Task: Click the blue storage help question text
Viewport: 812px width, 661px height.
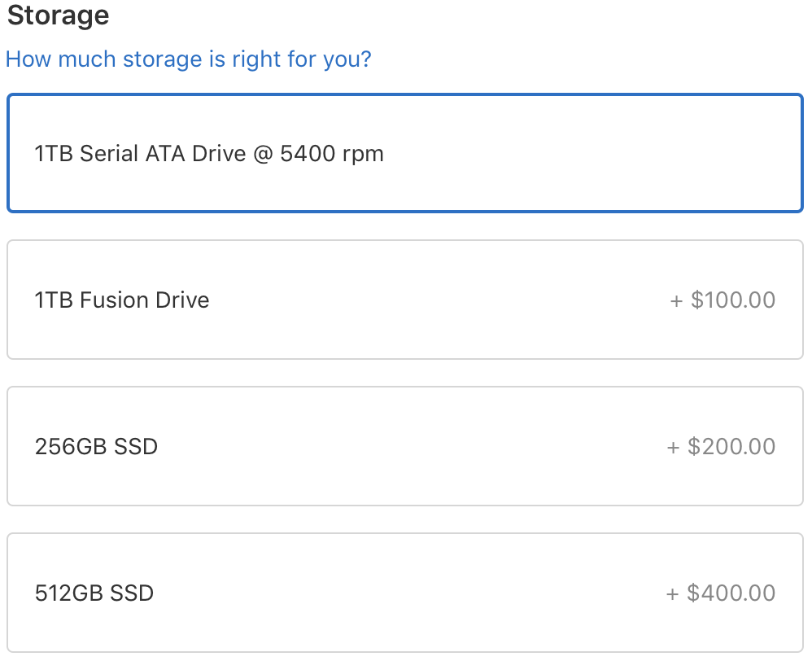Action: point(188,59)
